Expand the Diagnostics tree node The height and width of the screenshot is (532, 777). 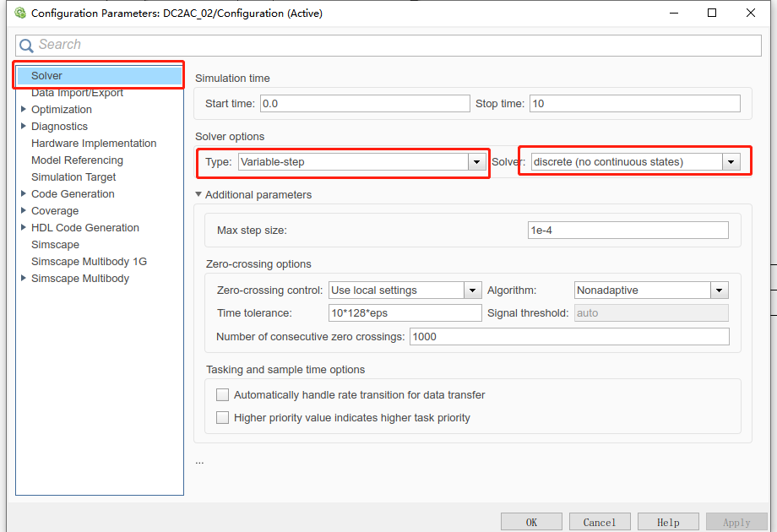click(24, 126)
